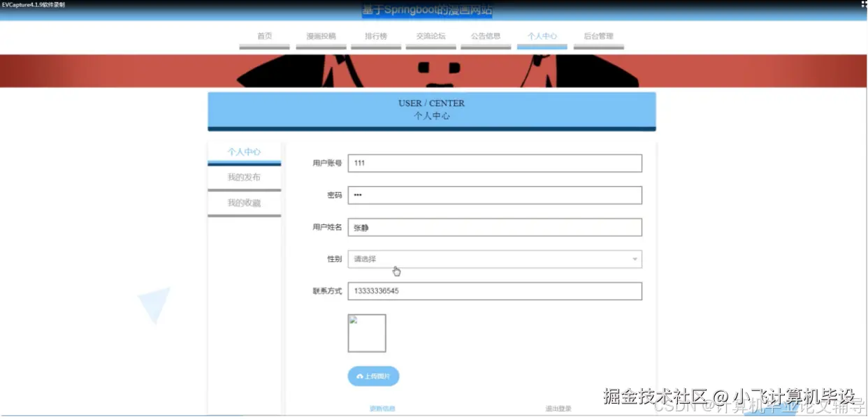
Task: Open 我的收藏 in the sidebar
Action: tap(244, 203)
